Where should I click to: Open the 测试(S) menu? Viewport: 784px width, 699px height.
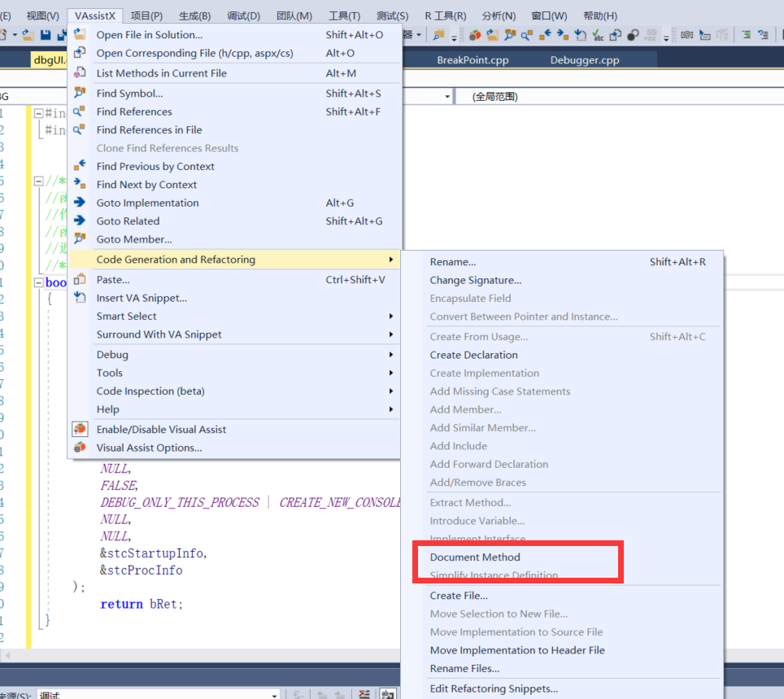click(392, 16)
